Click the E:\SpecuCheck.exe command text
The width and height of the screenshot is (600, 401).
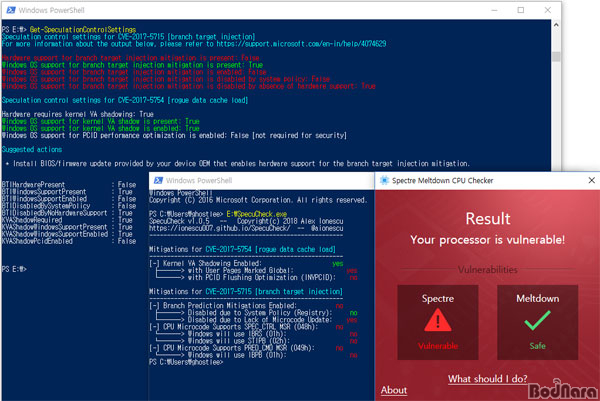point(256,214)
